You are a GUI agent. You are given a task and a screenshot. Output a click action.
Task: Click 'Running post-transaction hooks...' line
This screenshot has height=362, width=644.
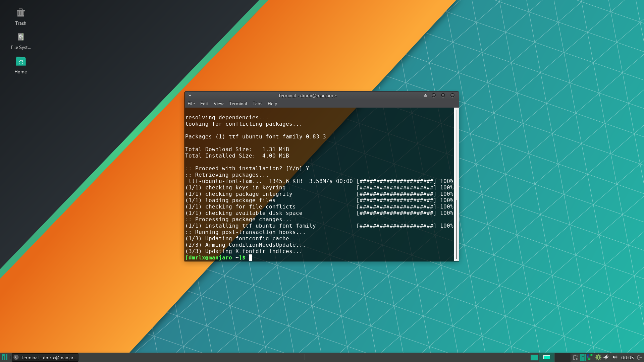coord(246,232)
